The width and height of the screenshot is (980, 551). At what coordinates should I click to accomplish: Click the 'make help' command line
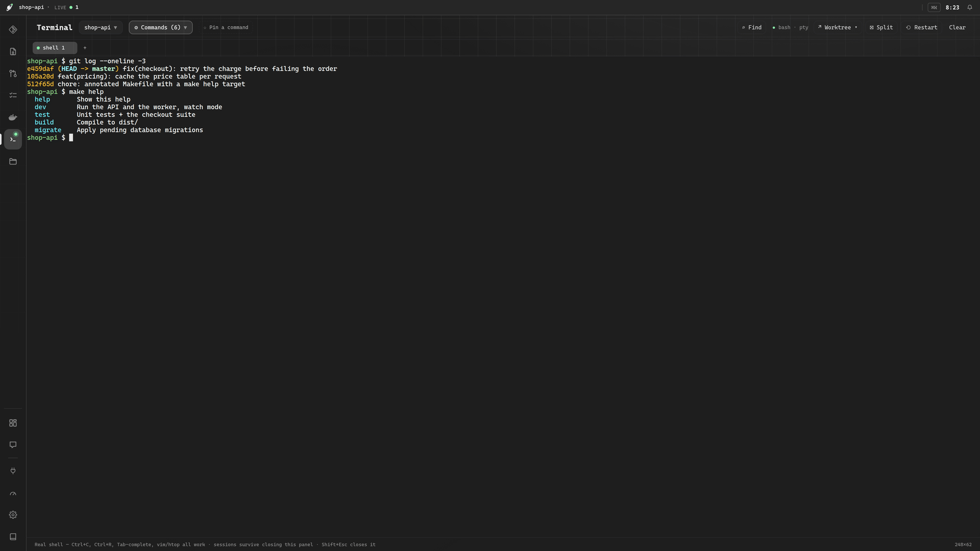click(x=86, y=92)
